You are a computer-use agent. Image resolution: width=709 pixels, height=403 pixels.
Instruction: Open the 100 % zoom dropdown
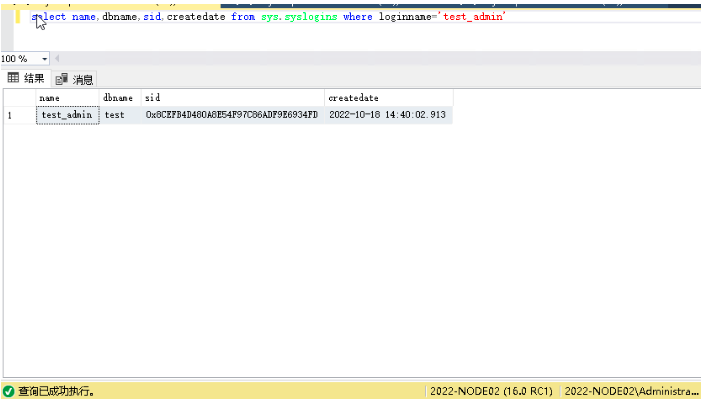click(44, 59)
